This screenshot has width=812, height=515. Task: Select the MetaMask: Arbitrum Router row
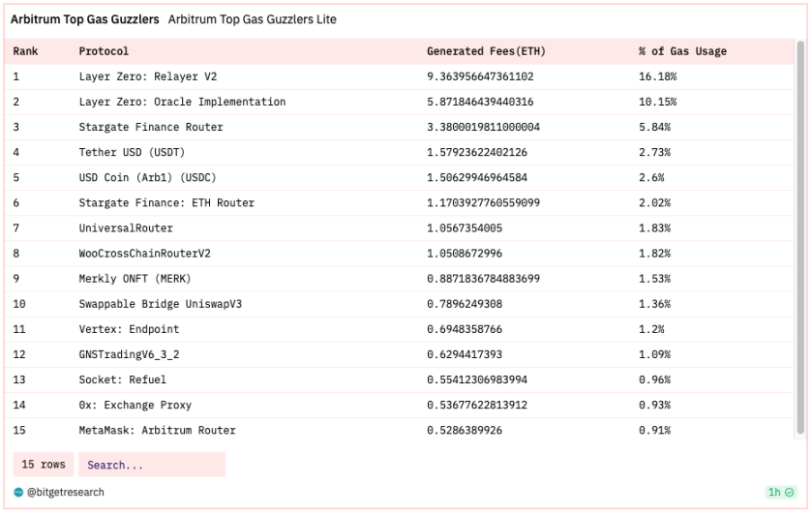click(x=399, y=430)
